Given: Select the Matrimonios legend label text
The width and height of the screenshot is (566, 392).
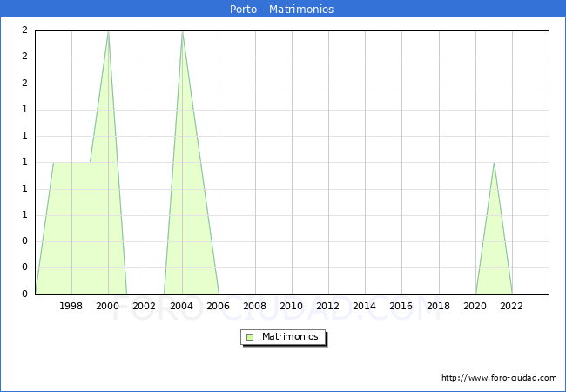Looking at the screenshot, I should 291,336.
